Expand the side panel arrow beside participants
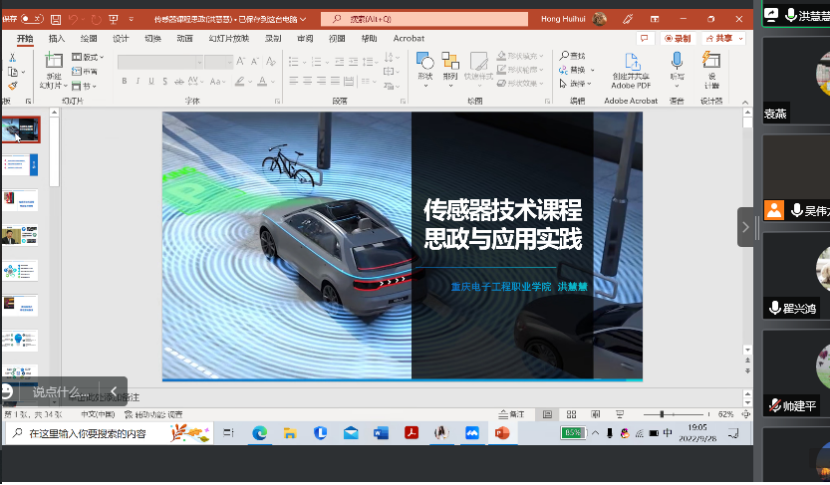 tap(746, 227)
